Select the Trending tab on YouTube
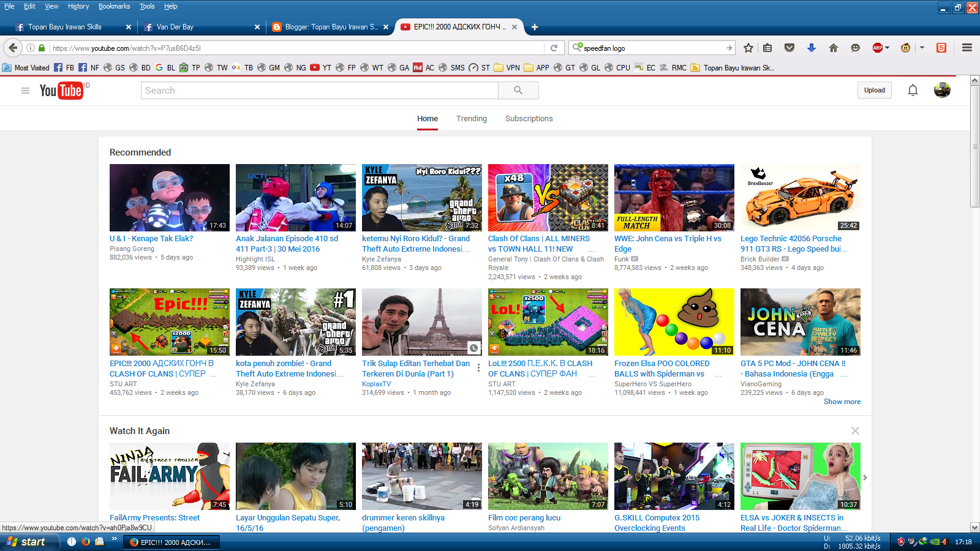Viewport: 980px width, 551px height. 472,119
